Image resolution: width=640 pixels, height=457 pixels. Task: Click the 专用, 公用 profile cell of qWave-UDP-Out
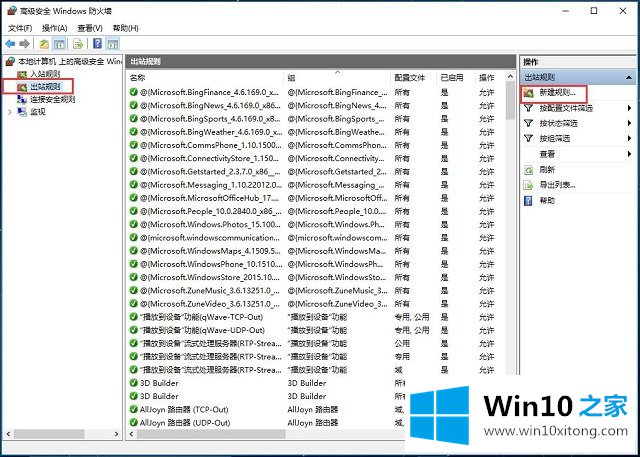(x=411, y=330)
